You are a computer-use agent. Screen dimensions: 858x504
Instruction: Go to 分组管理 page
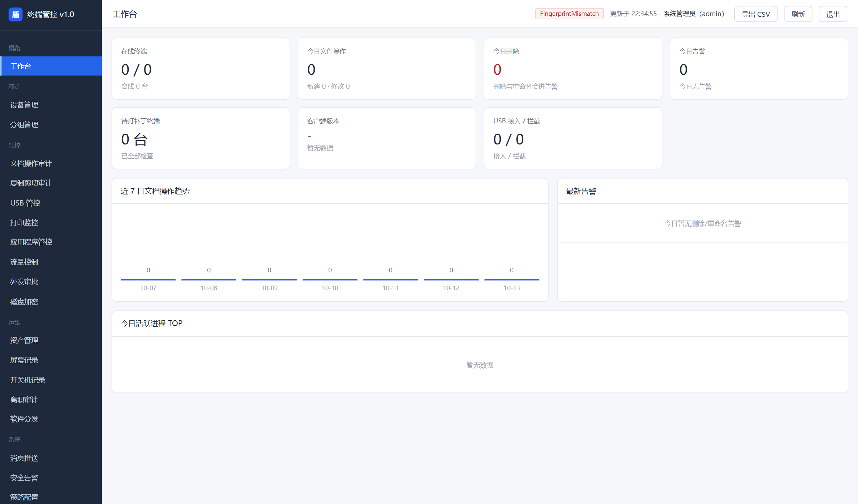tap(51, 125)
